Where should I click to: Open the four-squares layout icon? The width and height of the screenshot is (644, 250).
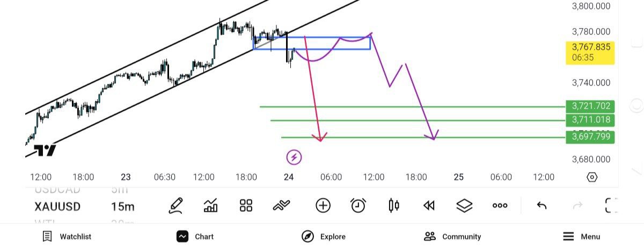(246, 205)
